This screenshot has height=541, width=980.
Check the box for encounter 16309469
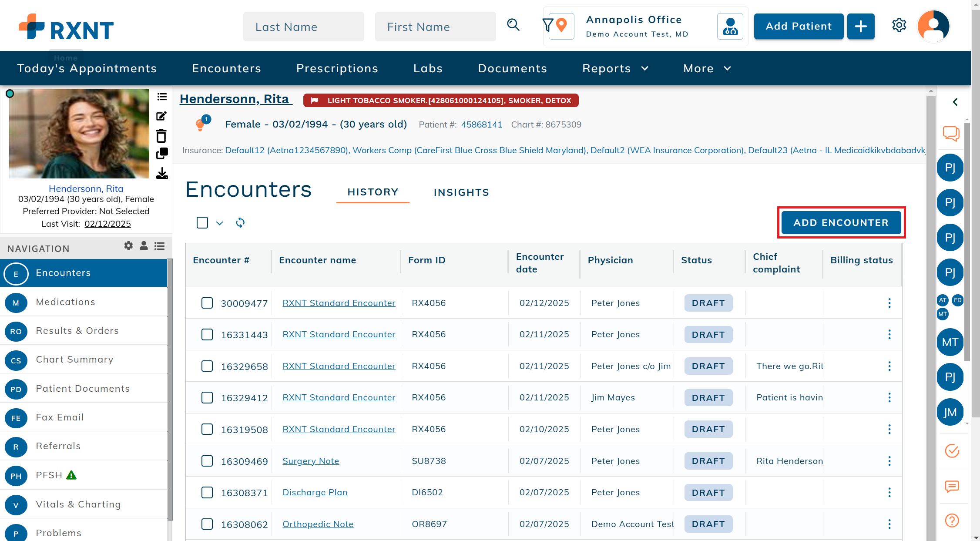point(207,461)
